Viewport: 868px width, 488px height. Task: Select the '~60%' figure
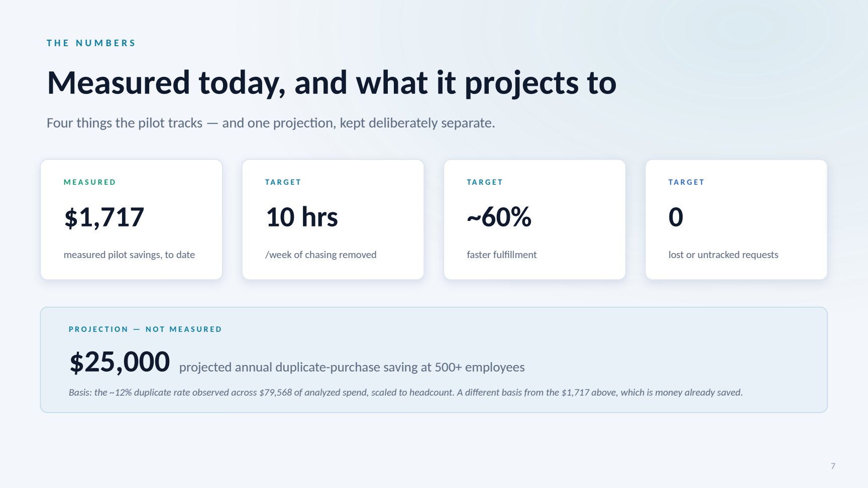pos(499,217)
